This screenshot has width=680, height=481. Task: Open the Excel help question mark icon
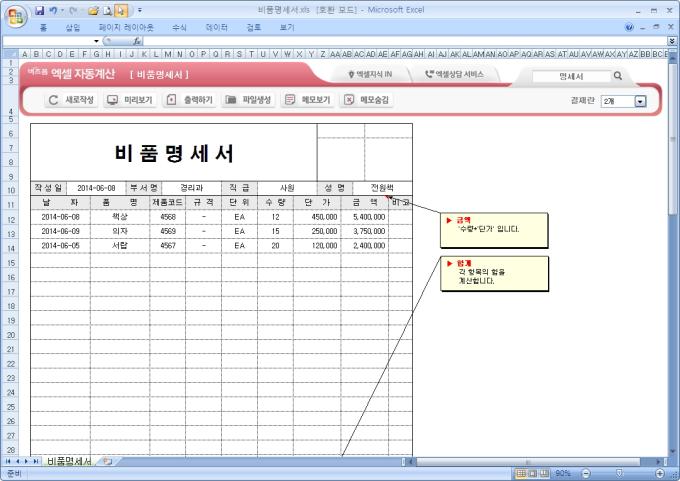(x=629, y=27)
